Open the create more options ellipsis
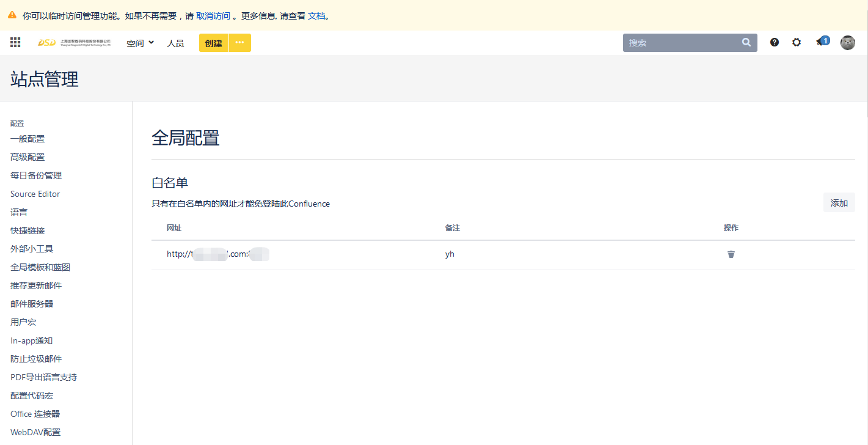The width and height of the screenshot is (868, 445). (x=240, y=43)
